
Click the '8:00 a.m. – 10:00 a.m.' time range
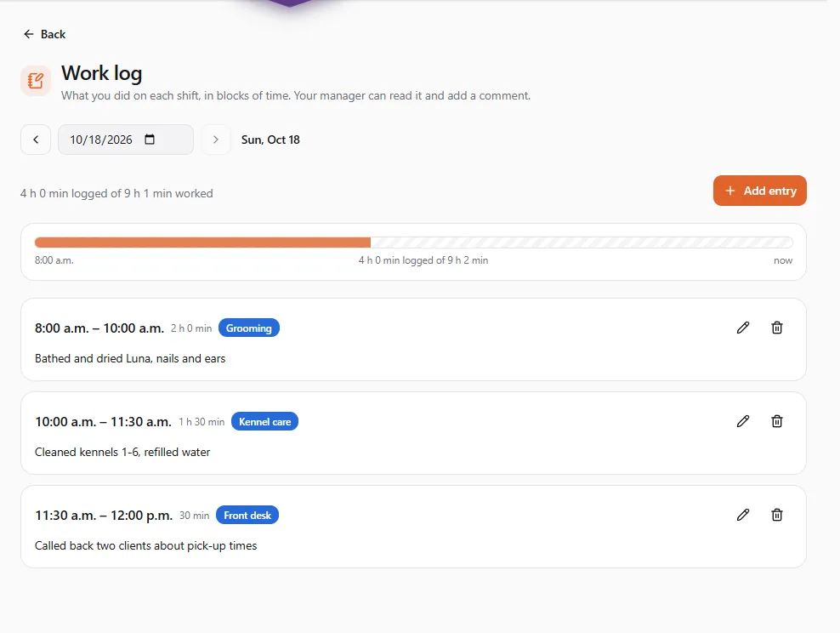click(x=99, y=328)
